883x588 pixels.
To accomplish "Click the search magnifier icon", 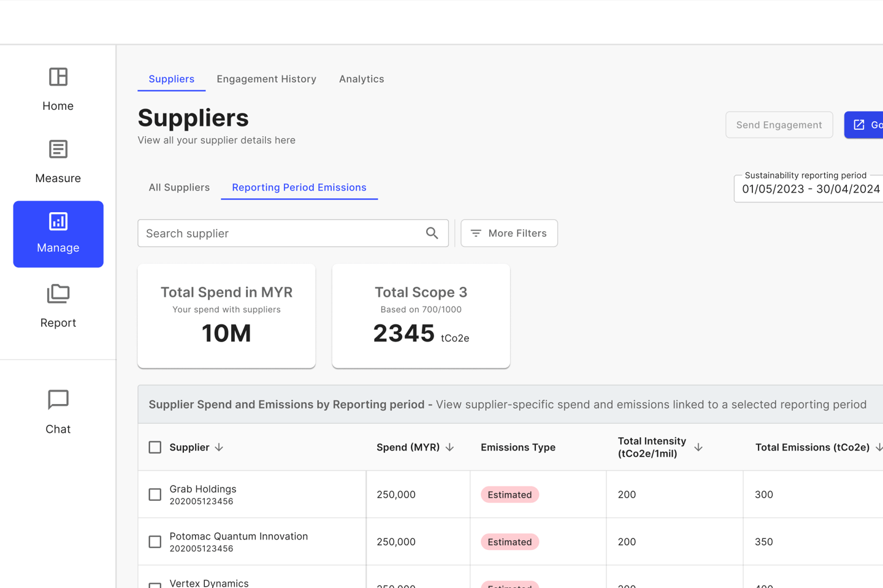I will pos(432,233).
